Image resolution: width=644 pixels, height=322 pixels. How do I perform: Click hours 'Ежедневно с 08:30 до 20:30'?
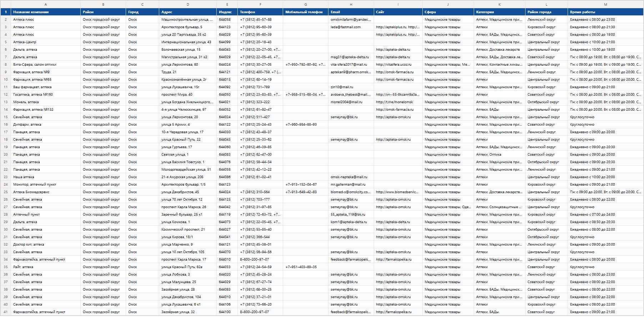pos(605,222)
